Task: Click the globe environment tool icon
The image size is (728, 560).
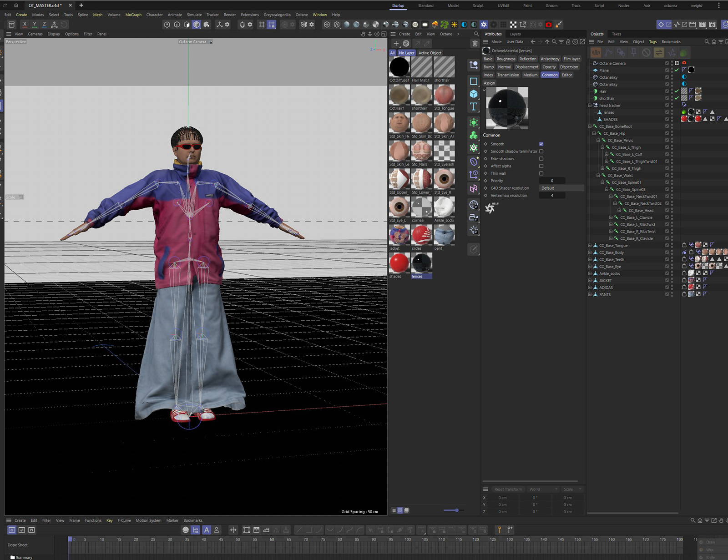Action: pos(474,204)
